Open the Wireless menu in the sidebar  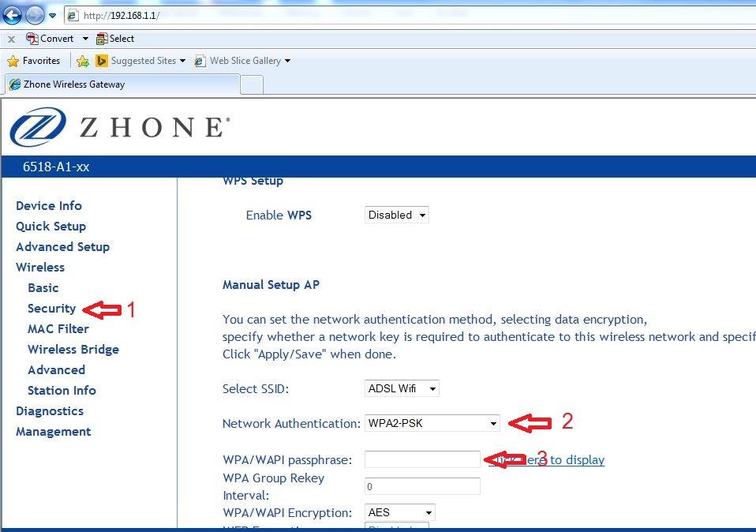[40, 268]
